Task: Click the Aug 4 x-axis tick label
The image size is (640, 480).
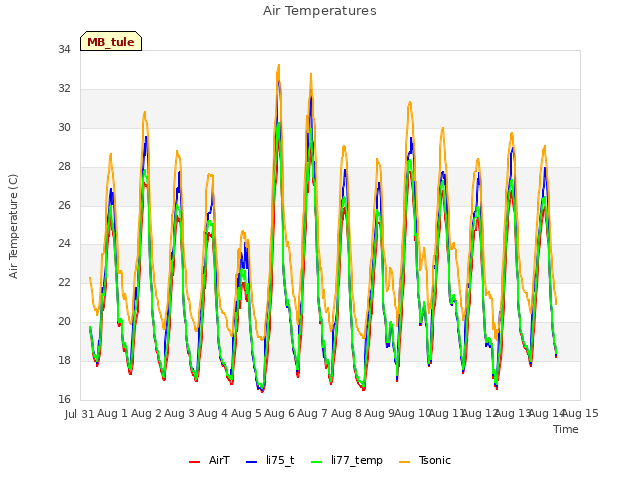Action: click(213, 413)
